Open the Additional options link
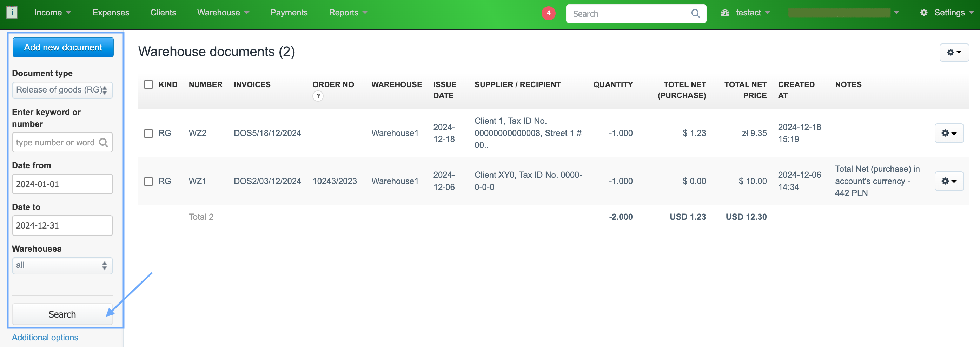This screenshot has width=980, height=347. [x=45, y=338]
